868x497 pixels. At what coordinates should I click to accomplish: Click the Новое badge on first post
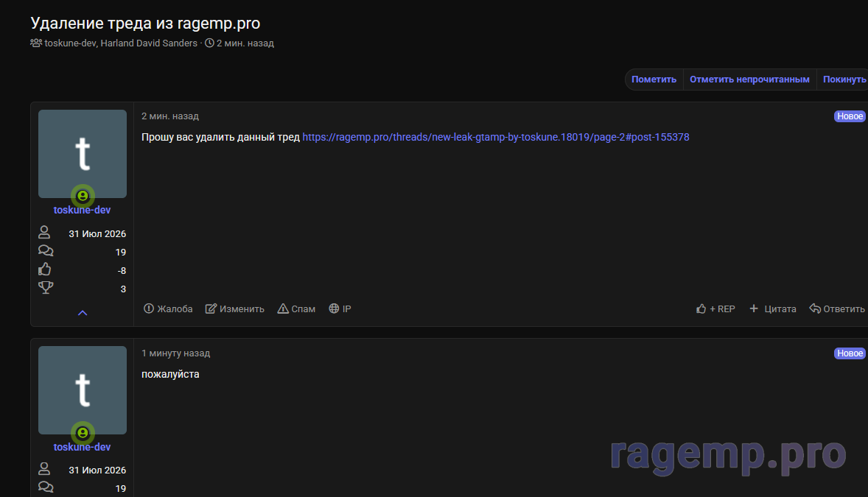[x=850, y=116]
